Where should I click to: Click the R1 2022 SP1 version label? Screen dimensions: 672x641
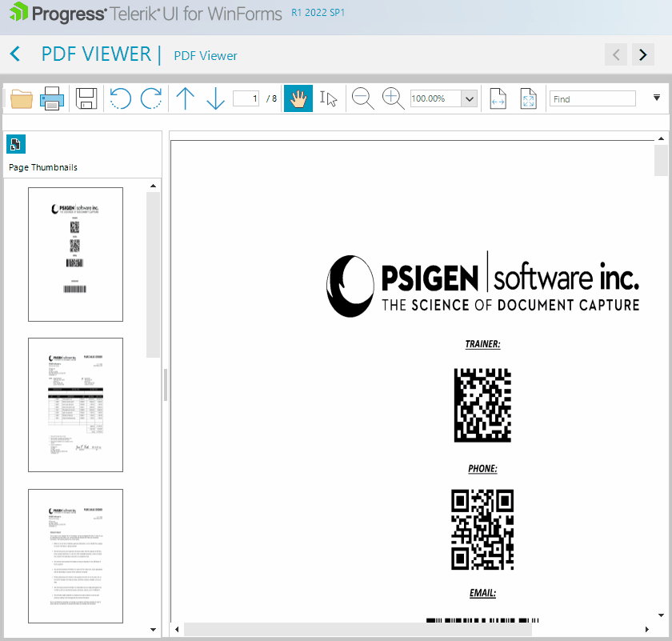tap(318, 13)
